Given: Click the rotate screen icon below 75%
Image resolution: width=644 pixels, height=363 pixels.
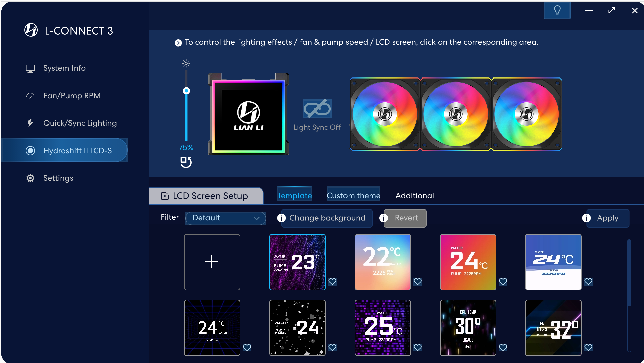Looking at the screenshot, I should 186,162.
